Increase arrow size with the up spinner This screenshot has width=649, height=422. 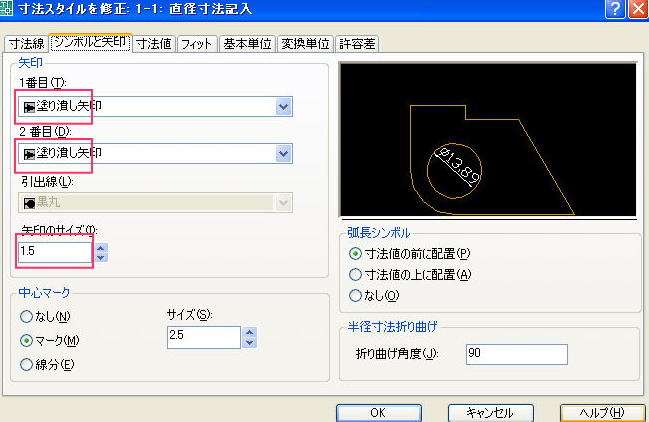point(101,248)
